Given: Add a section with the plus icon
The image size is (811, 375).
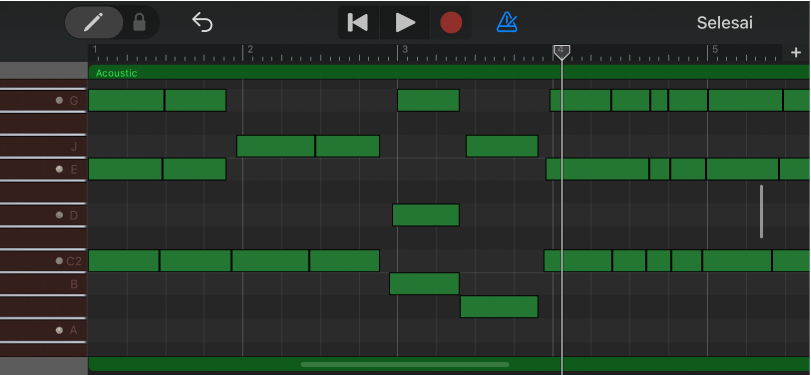Looking at the screenshot, I should pyautogui.click(x=795, y=52).
